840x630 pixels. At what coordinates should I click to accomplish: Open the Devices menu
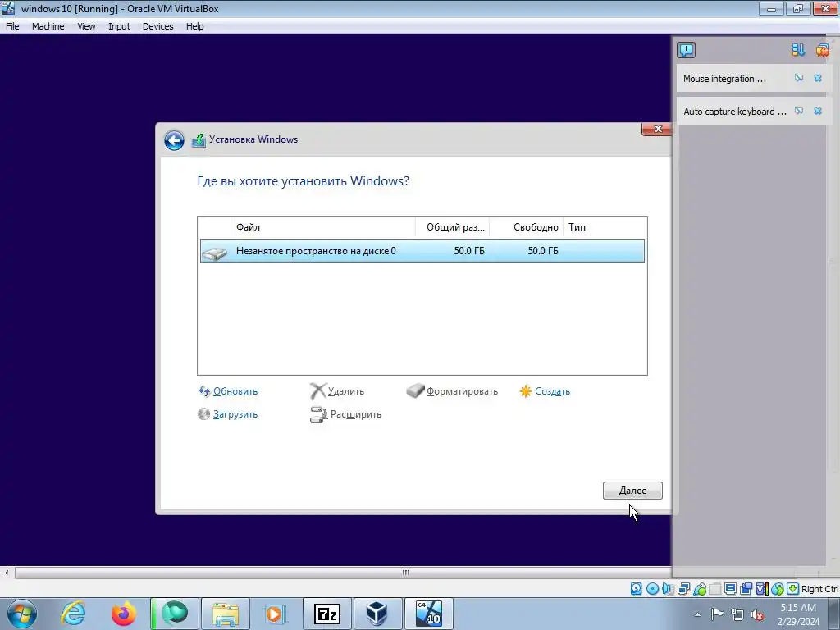click(x=157, y=26)
